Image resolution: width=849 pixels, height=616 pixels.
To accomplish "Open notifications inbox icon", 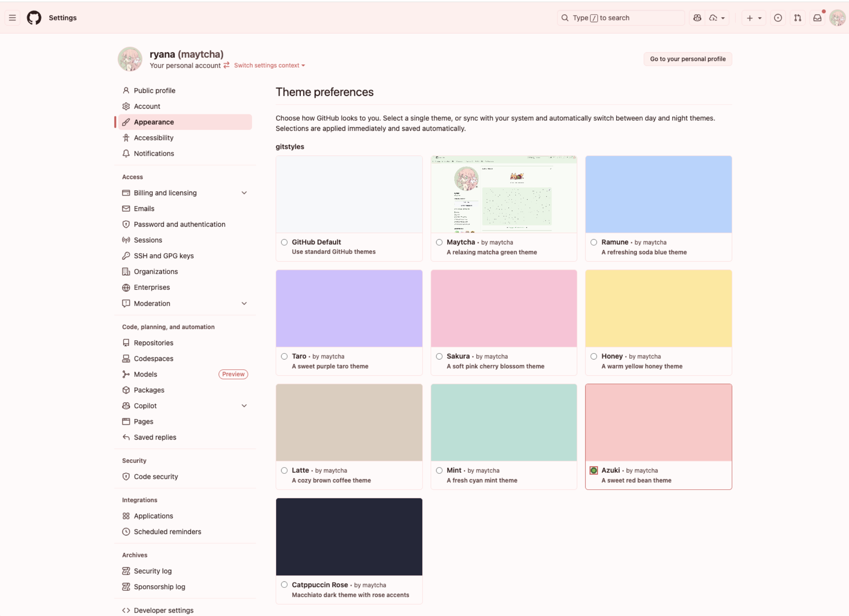I will tap(817, 18).
